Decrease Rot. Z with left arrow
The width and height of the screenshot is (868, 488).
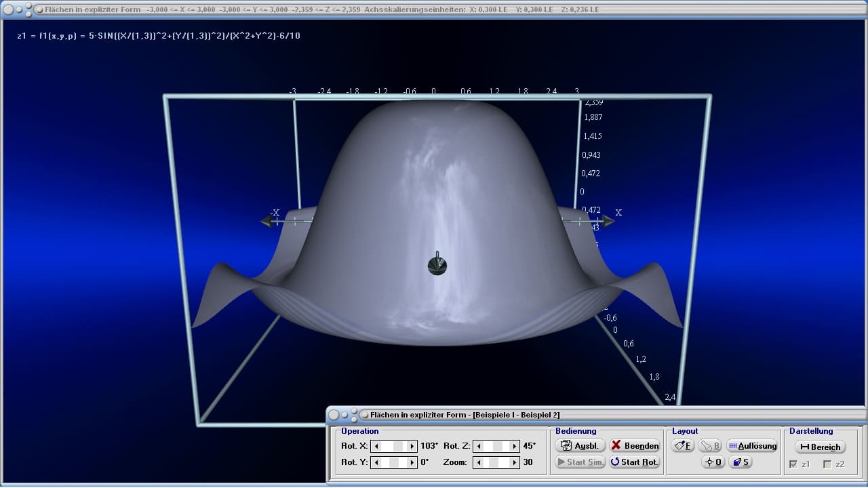[479, 446]
